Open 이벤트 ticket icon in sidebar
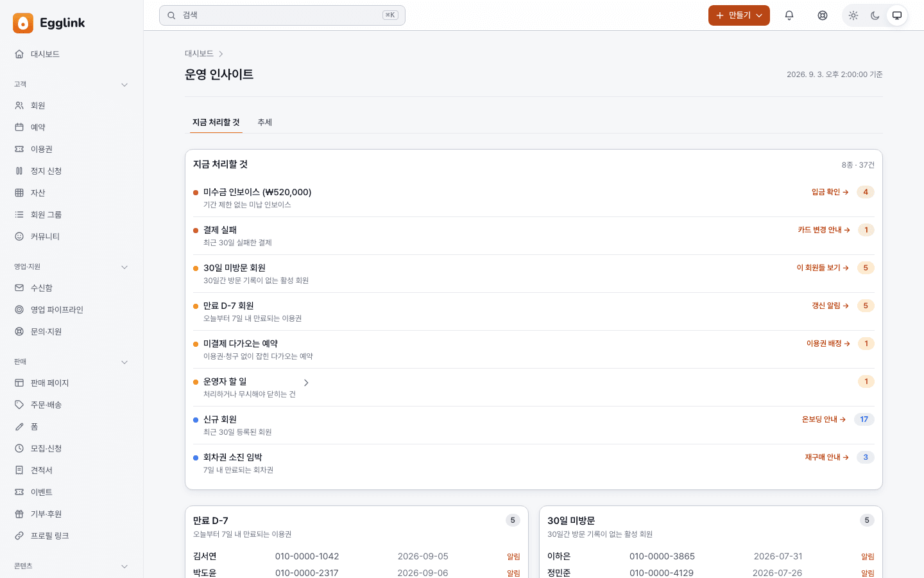924x578 pixels. point(19,492)
